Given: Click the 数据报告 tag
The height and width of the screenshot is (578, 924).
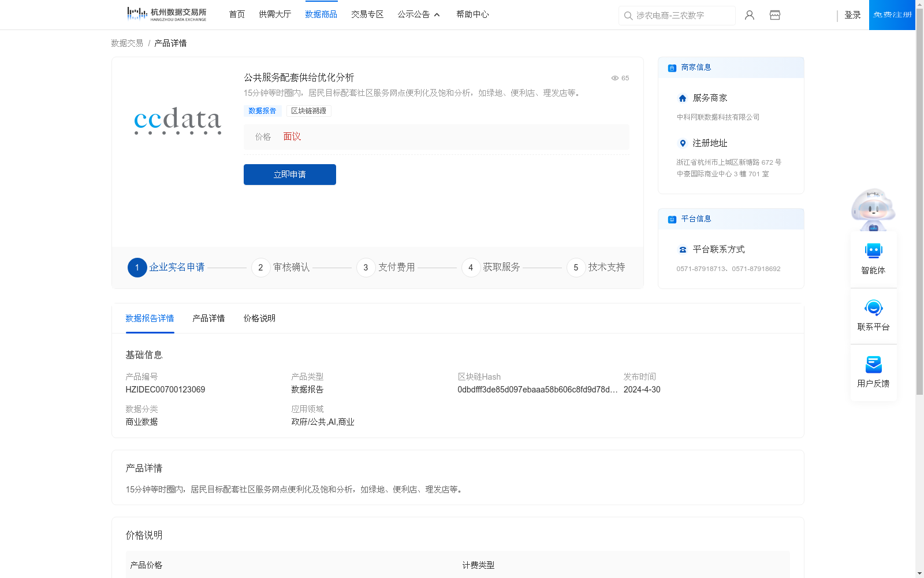Looking at the screenshot, I should [x=262, y=111].
